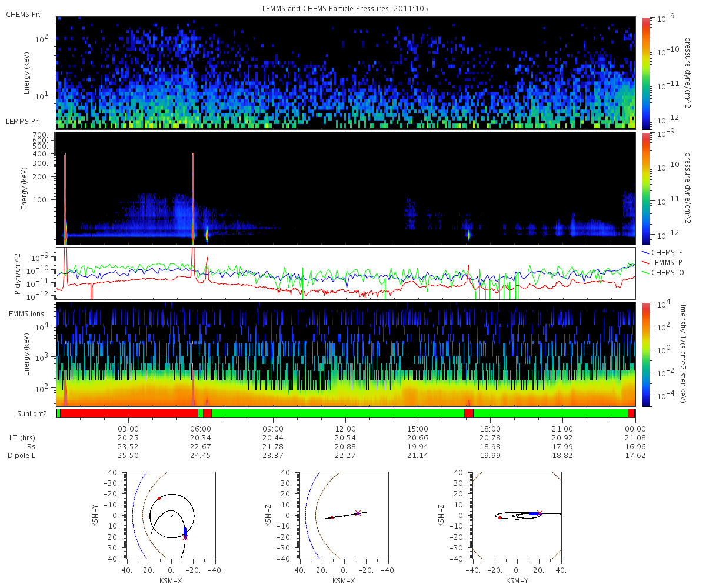The height and width of the screenshot is (588, 706).
Task: Click the red X marker in KSM-X/KSM-Y plot
Action: [x=185, y=537]
